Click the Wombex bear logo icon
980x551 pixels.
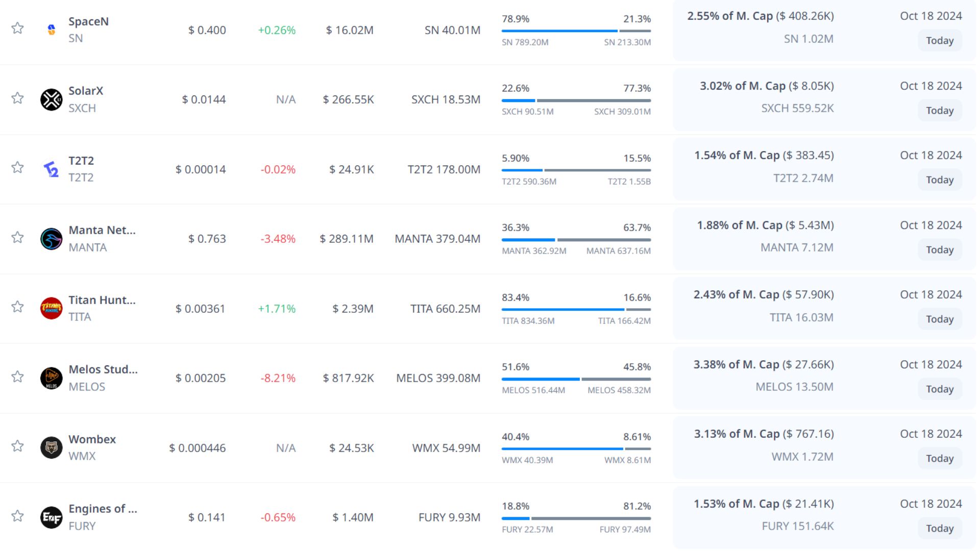51,447
